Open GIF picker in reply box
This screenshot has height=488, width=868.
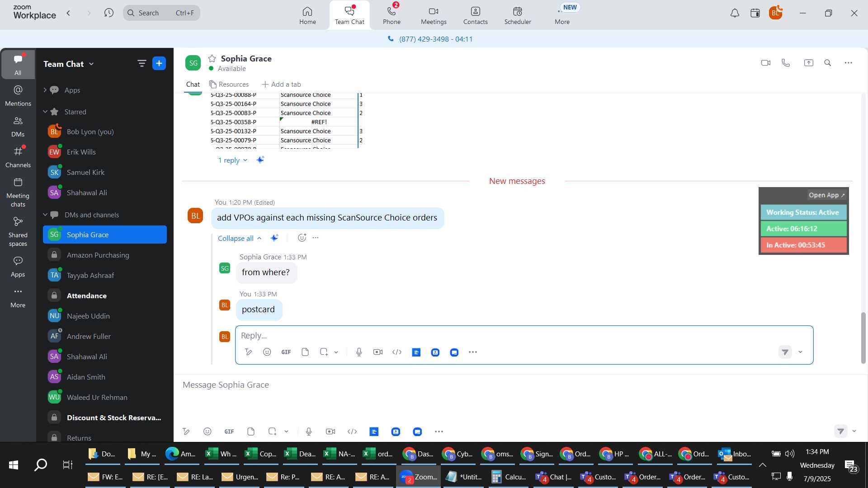click(x=286, y=352)
